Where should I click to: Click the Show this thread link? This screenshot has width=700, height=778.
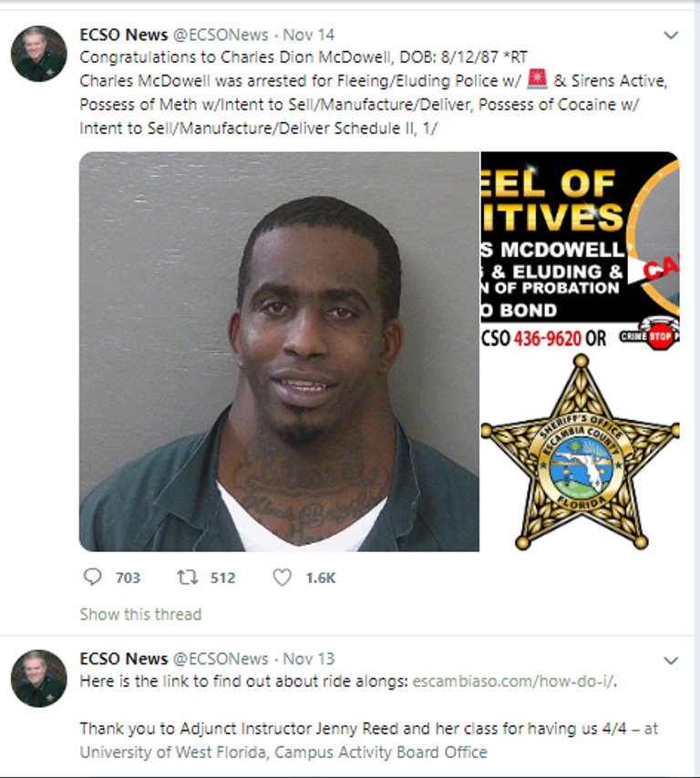[x=140, y=614]
